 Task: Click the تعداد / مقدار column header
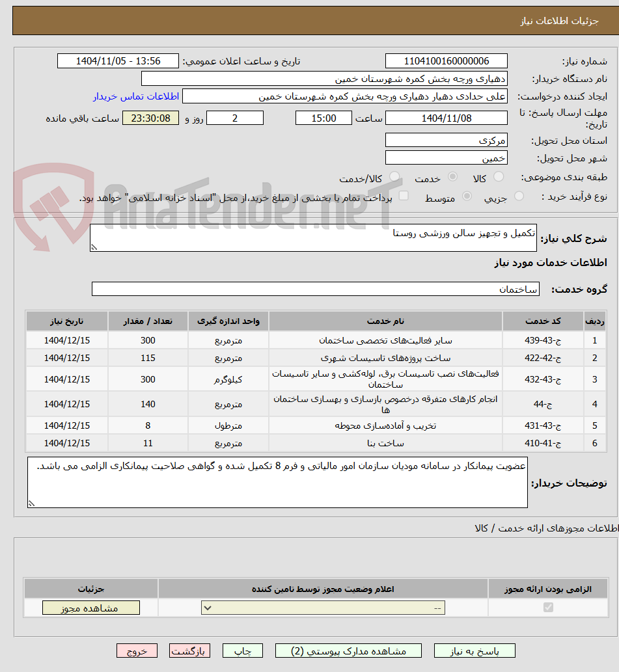tap(148, 321)
